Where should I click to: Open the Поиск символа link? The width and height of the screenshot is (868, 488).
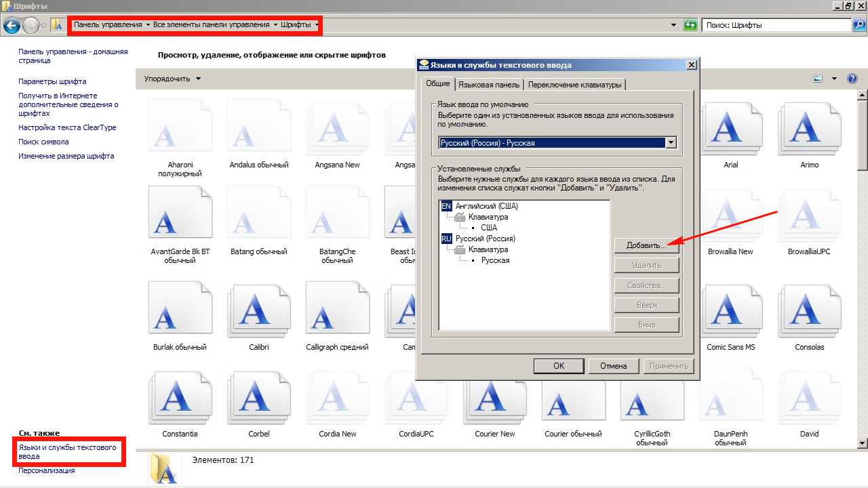tap(43, 142)
